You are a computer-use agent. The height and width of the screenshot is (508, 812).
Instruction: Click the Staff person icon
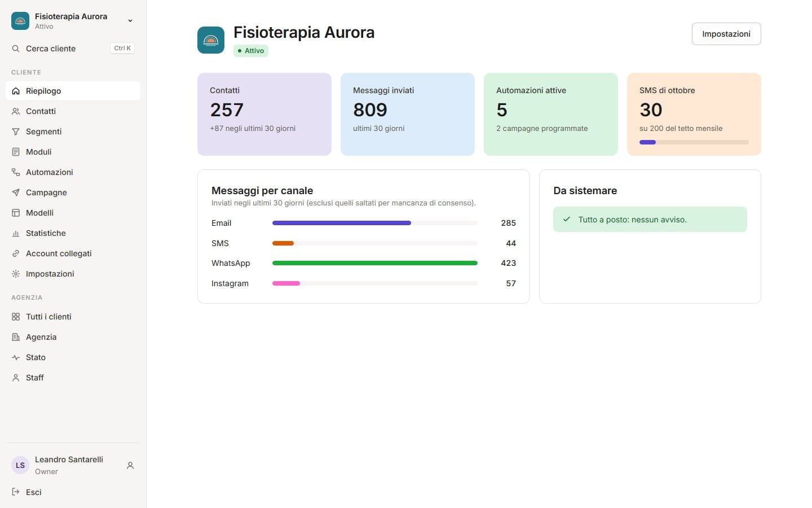click(x=16, y=378)
